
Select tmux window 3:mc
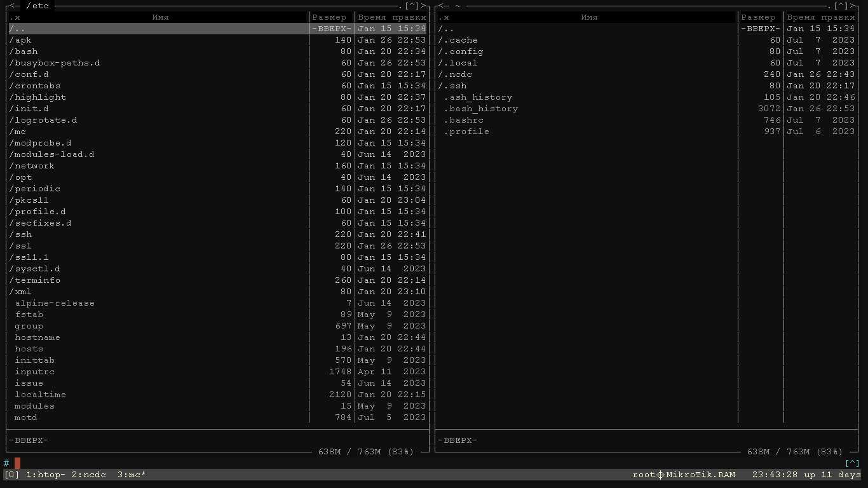[132, 475]
